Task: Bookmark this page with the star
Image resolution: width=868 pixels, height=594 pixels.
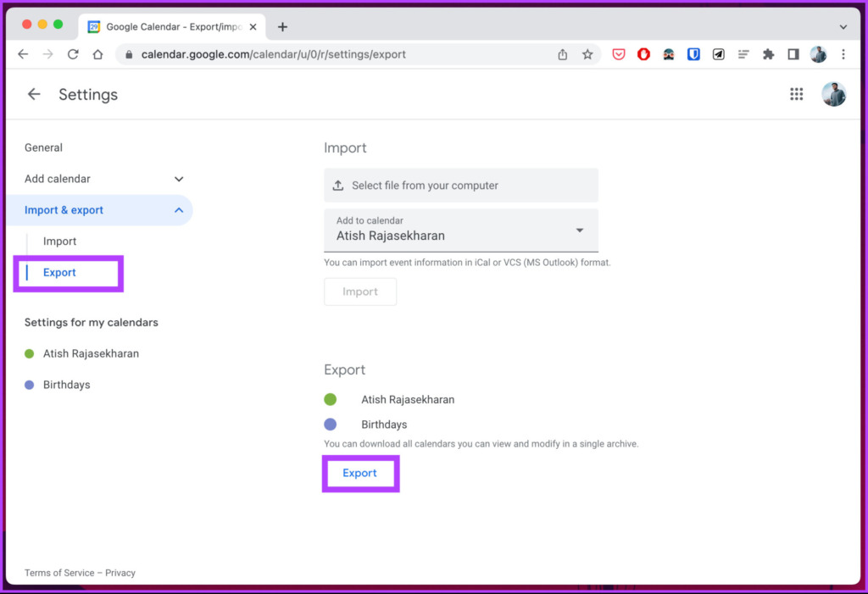Action: [587, 54]
